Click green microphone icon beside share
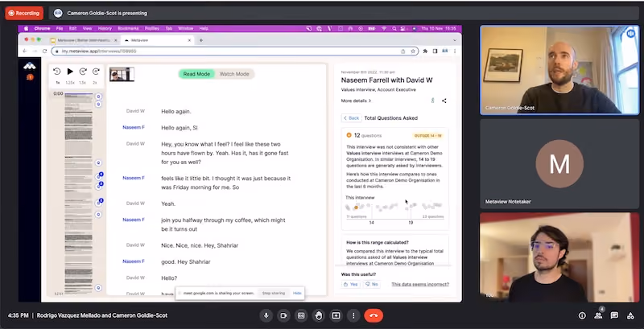Viewport: 644px width, 329px height. click(432, 101)
